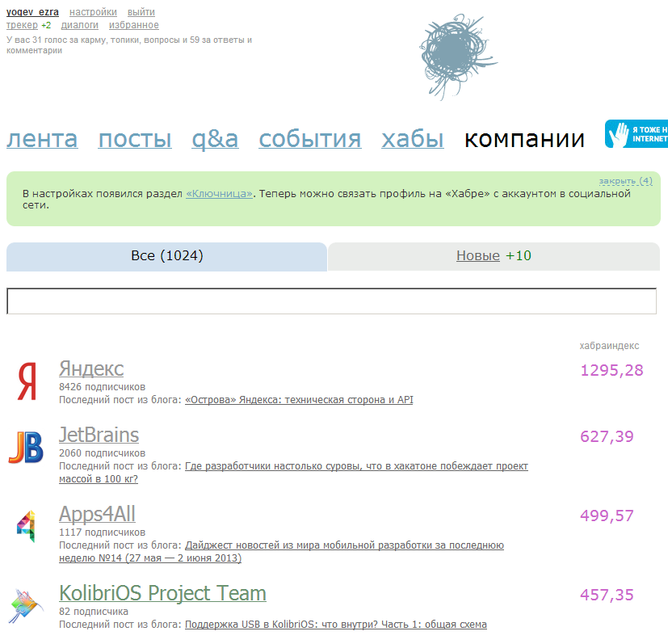
Task: Open the «q&a» section
Action: [x=215, y=139]
